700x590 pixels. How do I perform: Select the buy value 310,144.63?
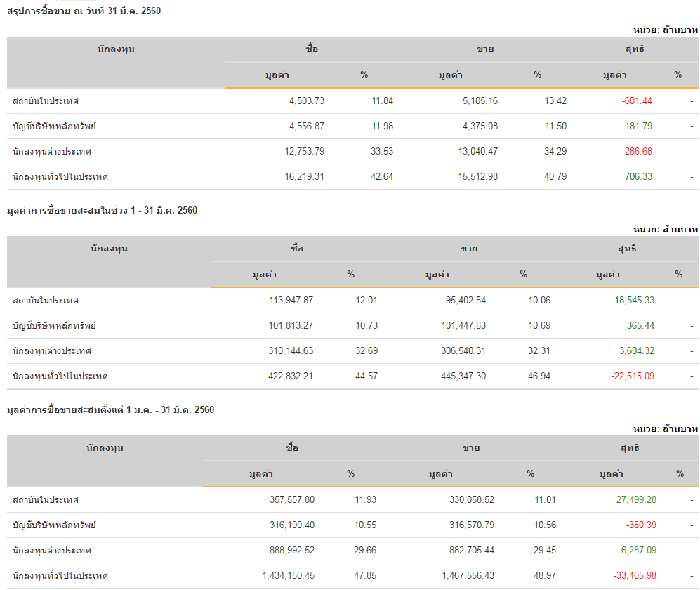285,350
